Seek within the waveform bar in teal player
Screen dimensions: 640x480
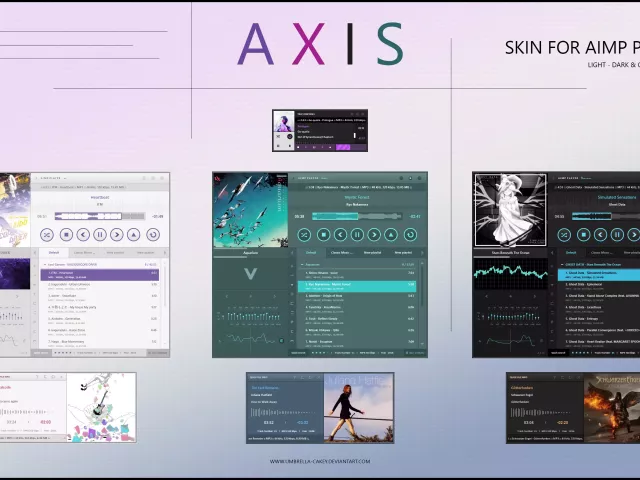(x=357, y=216)
